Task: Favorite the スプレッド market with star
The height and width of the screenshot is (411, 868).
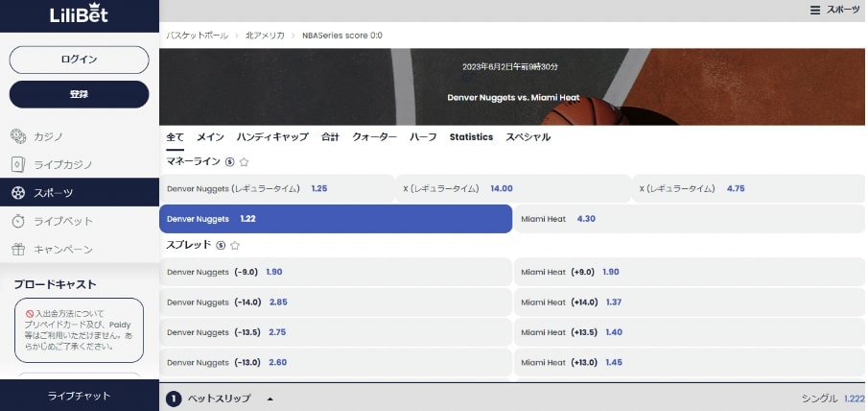Action: coord(235,245)
